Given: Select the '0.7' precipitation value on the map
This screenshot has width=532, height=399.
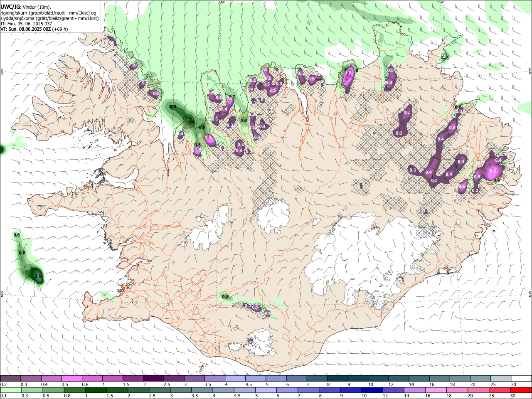Looking at the screenshot, I should click(232, 97).
